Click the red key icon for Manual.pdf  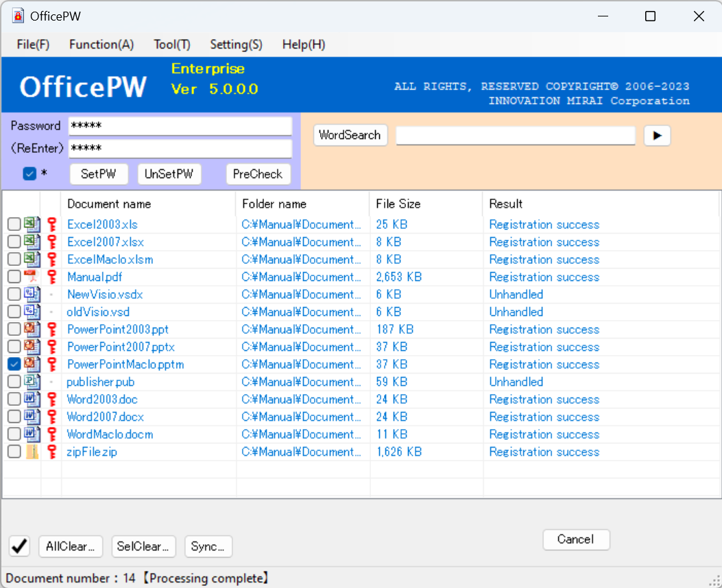pyautogui.click(x=52, y=276)
